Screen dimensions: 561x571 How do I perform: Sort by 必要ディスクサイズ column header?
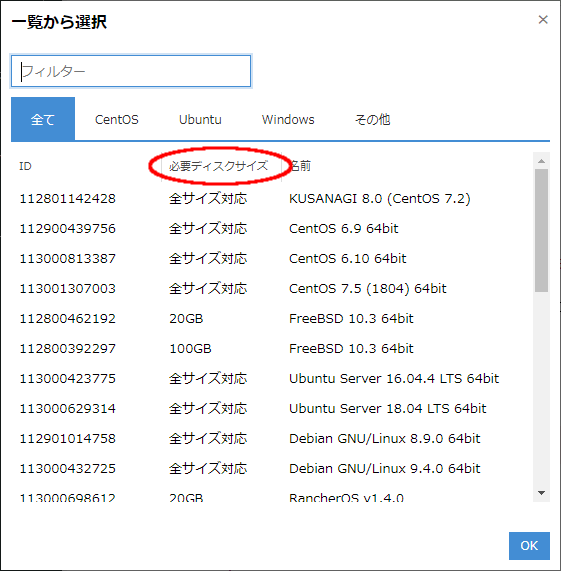218,166
